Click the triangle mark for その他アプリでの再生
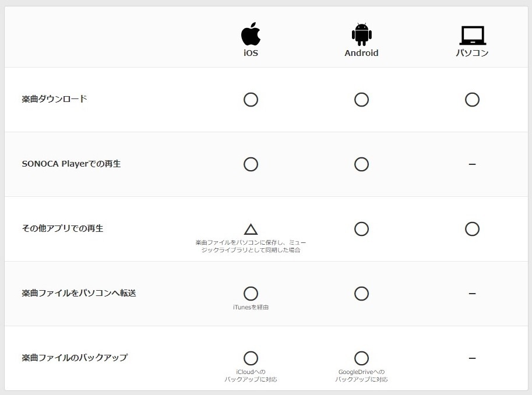The height and width of the screenshot is (395, 532). pyautogui.click(x=251, y=229)
